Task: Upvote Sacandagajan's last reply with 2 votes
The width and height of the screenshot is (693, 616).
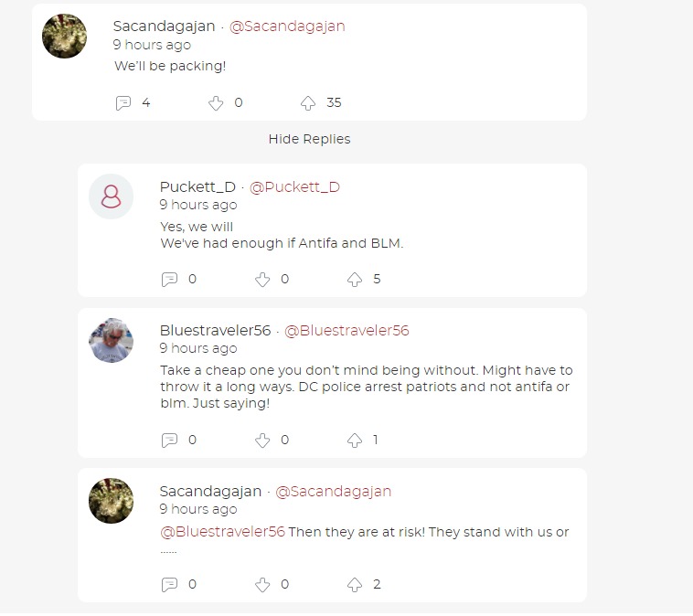Action: click(x=355, y=585)
